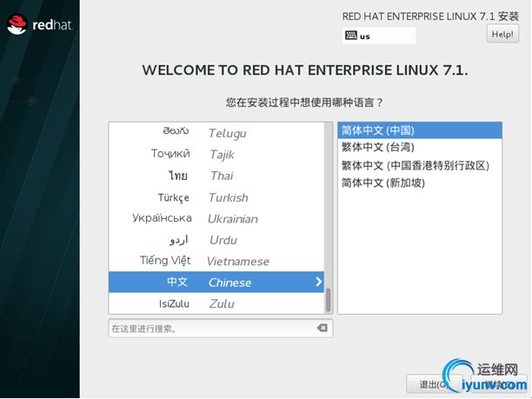The height and width of the screenshot is (399, 532).
Task: Click the language list scrollbar thumb
Action: [328, 300]
